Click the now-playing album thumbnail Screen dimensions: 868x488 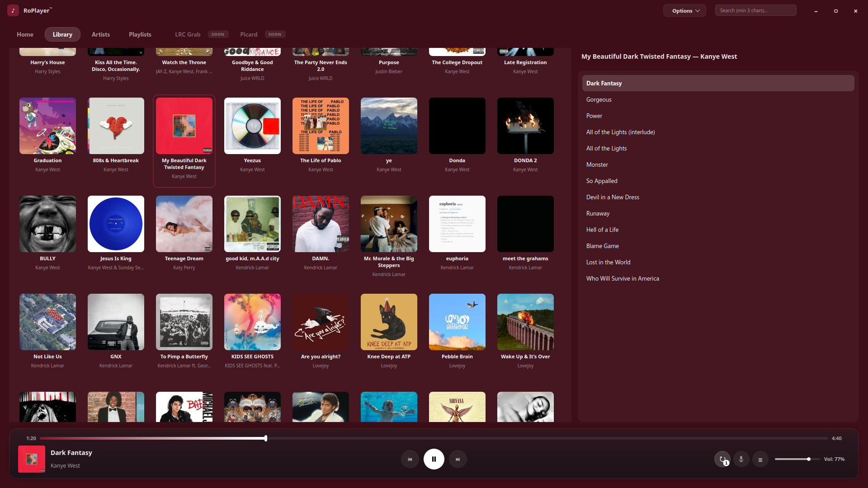point(32,459)
